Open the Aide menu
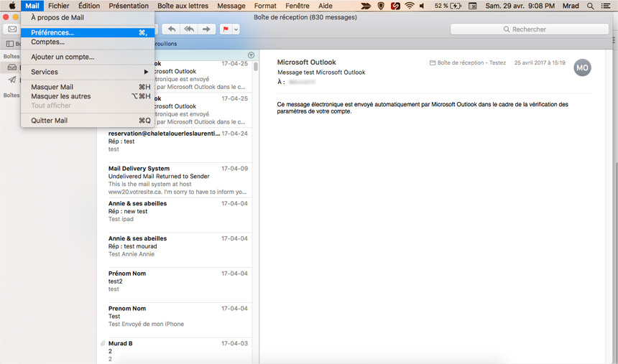 coord(325,6)
